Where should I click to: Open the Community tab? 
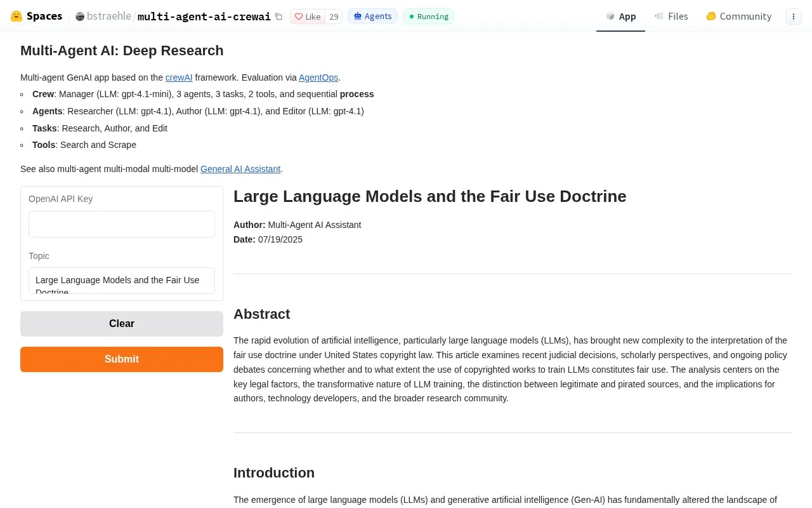(x=738, y=16)
